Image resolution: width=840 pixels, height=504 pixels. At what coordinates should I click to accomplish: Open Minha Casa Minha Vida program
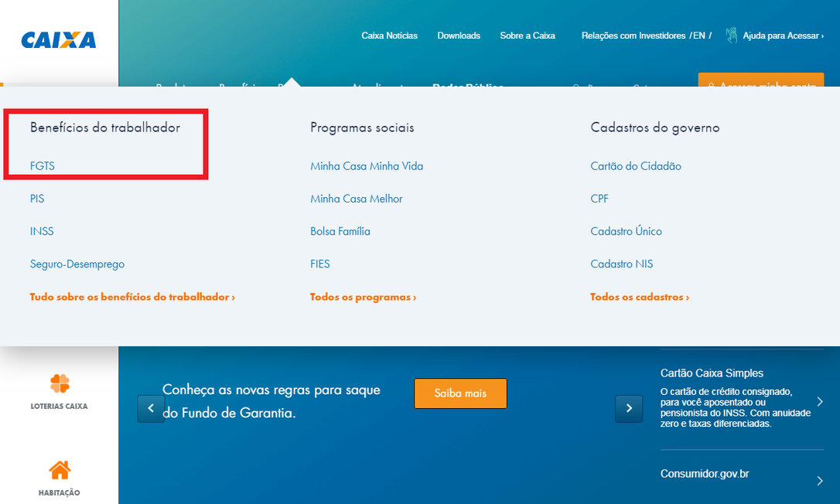pos(367,166)
